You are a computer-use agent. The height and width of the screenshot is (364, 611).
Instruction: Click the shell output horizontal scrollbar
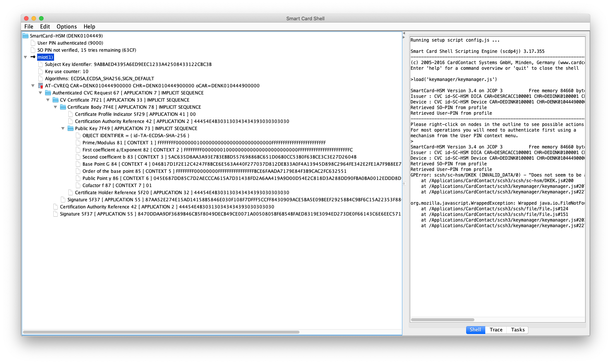point(442,320)
